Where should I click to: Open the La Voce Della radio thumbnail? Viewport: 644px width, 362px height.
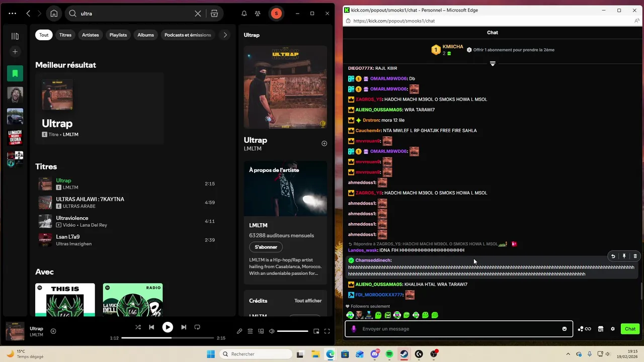point(133,300)
